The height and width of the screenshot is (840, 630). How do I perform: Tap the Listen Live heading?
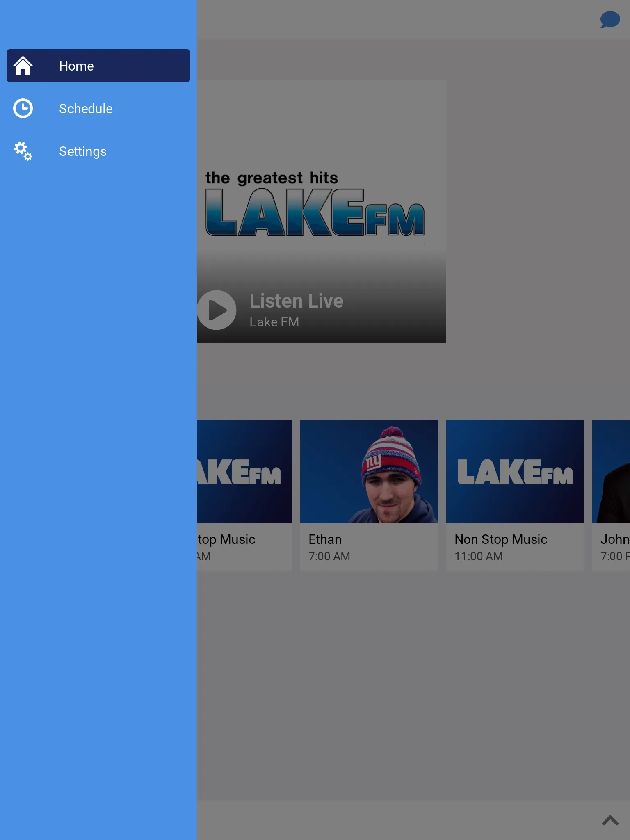(x=297, y=301)
